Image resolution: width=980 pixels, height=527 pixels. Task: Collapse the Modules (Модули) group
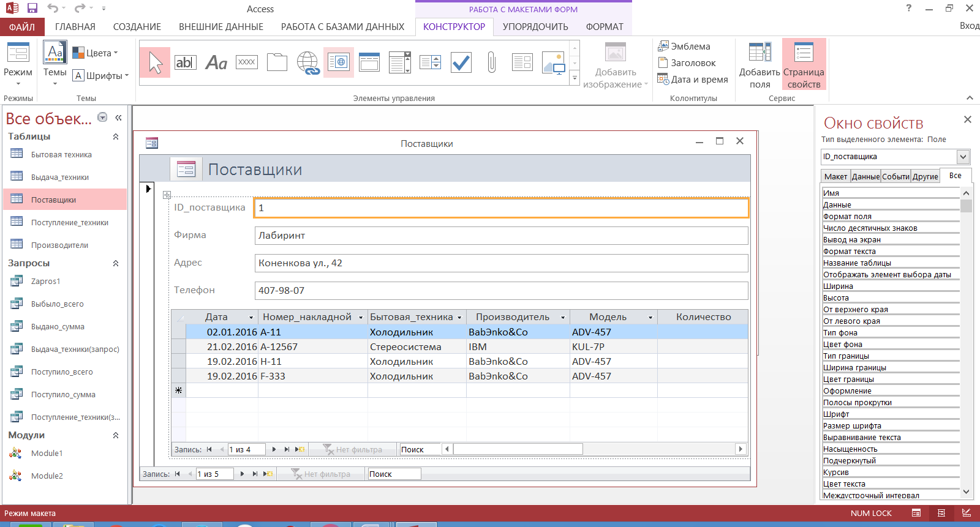click(x=116, y=435)
